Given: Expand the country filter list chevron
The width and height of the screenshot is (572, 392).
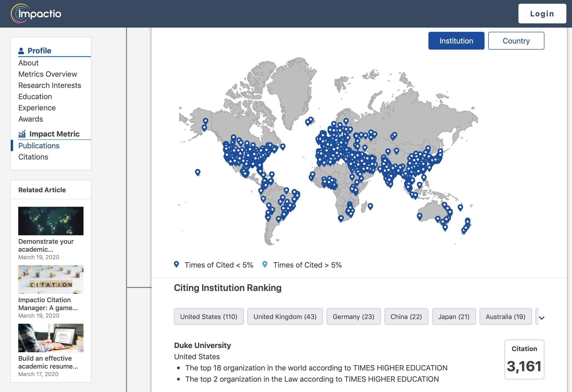Looking at the screenshot, I should (541, 318).
